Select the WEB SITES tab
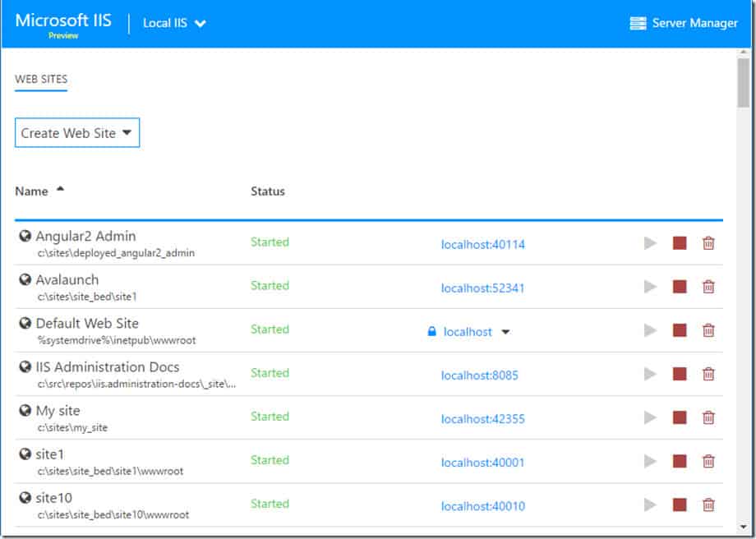 [x=41, y=79]
